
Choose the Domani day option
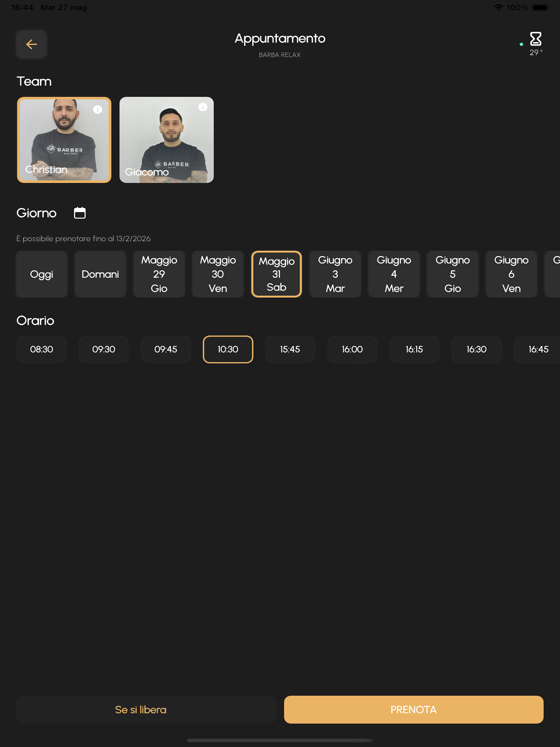100,274
